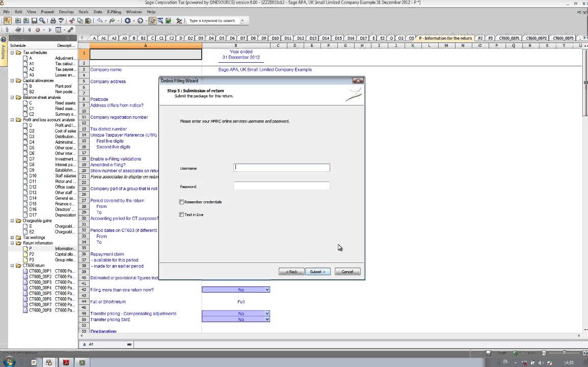The height and width of the screenshot is (367, 588).
Task: Click the red error marker icon
Action: tap(38, 30)
